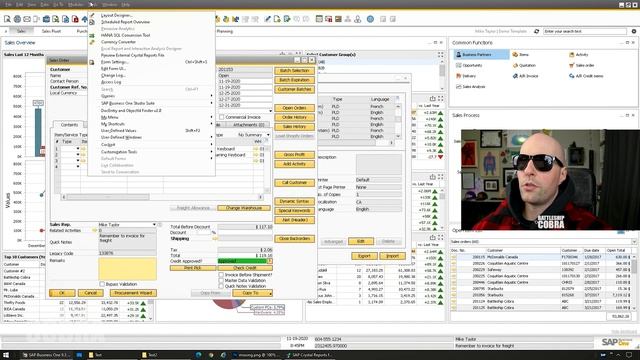Viewport: 640px width, 360px height.
Task: Click the Change Warehouse button
Action: coord(244,208)
